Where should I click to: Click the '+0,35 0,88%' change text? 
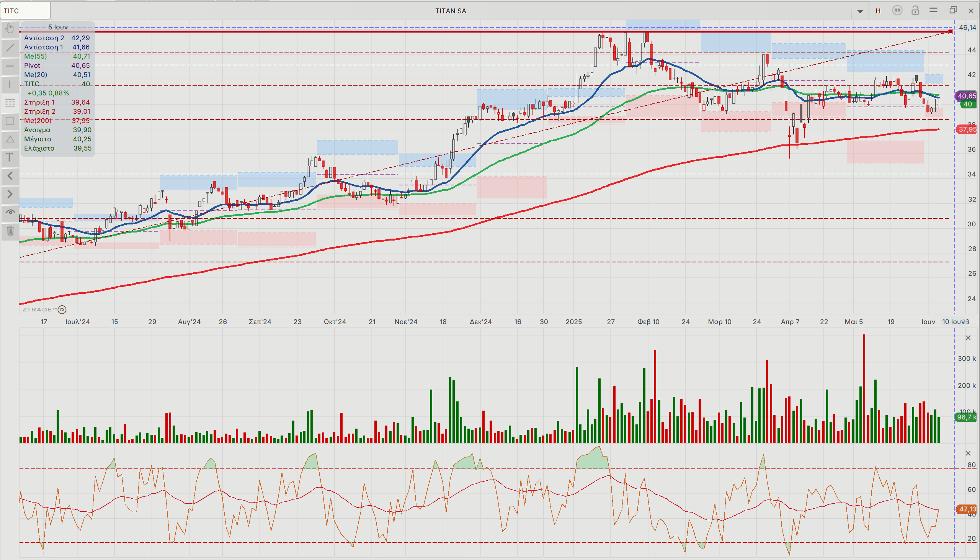click(x=48, y=93)
